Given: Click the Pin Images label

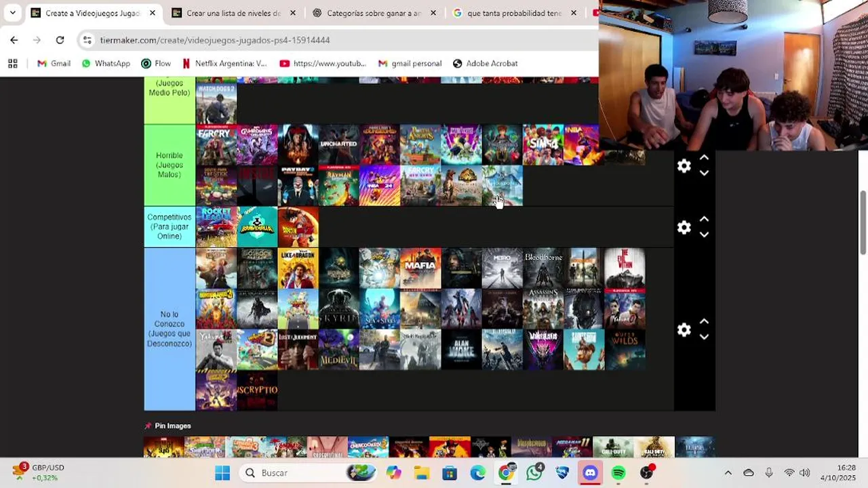Looking at the screenshot, I should pos(173,426).
